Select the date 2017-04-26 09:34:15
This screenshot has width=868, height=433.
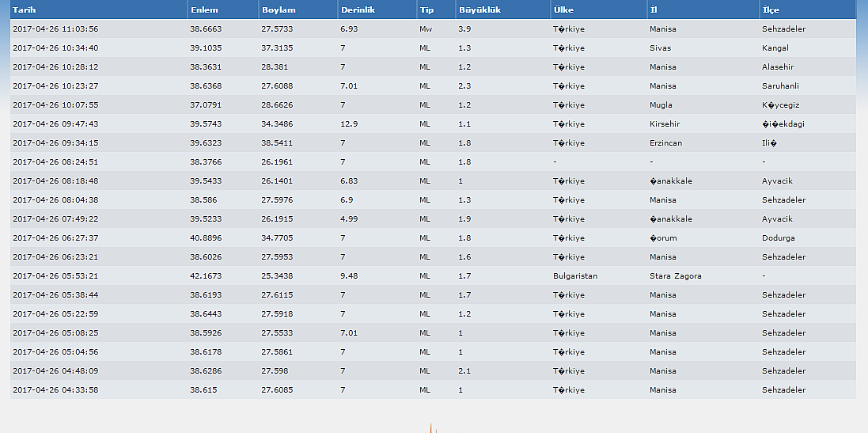[x=55, y=142]
